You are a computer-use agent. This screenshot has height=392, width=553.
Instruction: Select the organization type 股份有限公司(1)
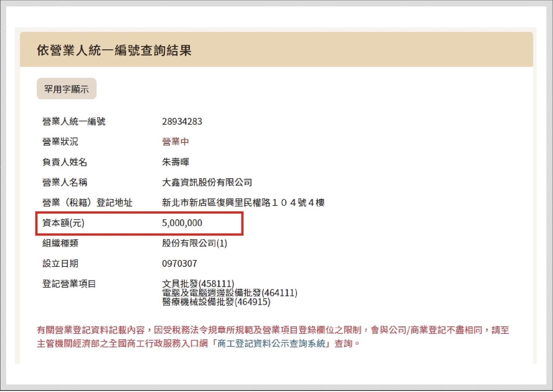point(195,243)
